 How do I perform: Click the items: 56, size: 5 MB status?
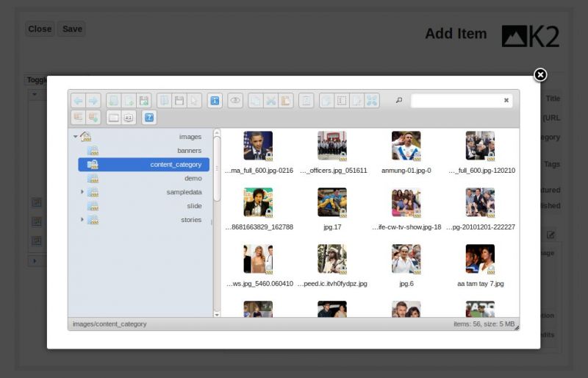click(484, 324)
